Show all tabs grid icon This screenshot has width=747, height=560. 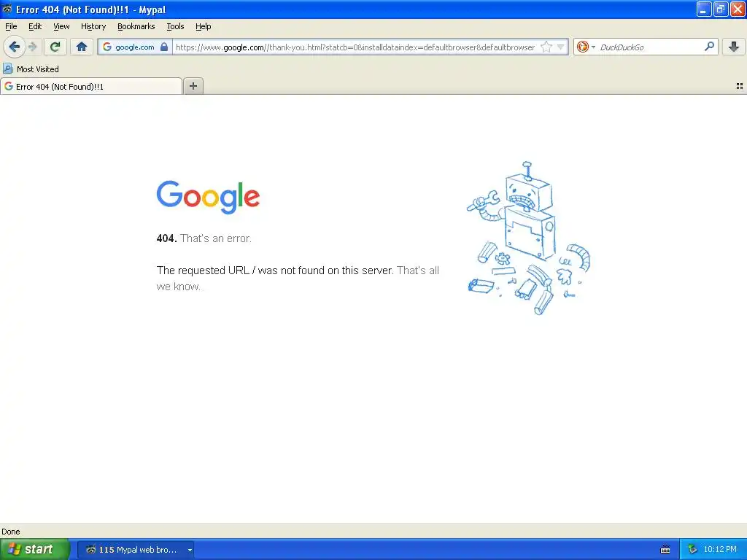[x=740, y=86]
